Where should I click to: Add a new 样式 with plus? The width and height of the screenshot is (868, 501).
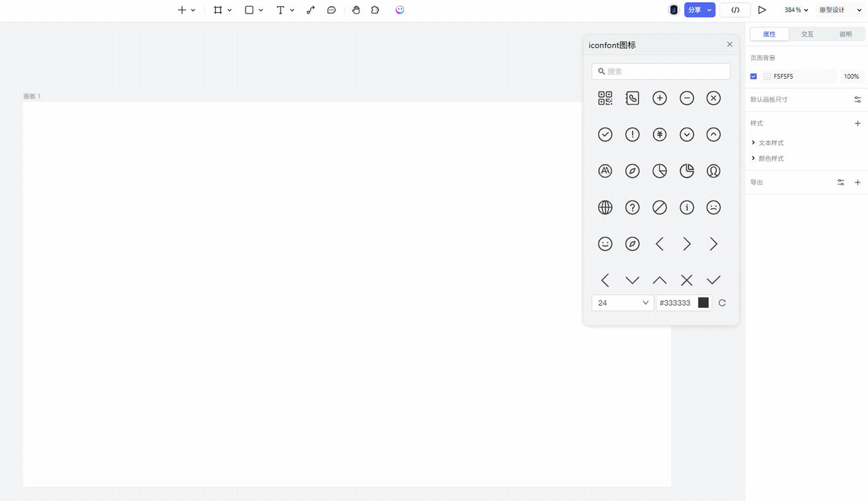[x=858, y=123]
